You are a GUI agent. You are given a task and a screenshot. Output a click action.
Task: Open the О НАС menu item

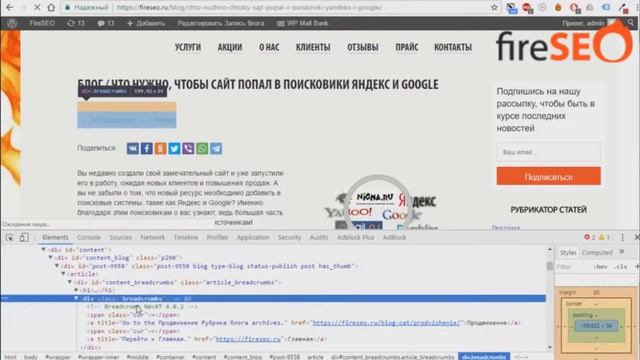pos(269,47)
